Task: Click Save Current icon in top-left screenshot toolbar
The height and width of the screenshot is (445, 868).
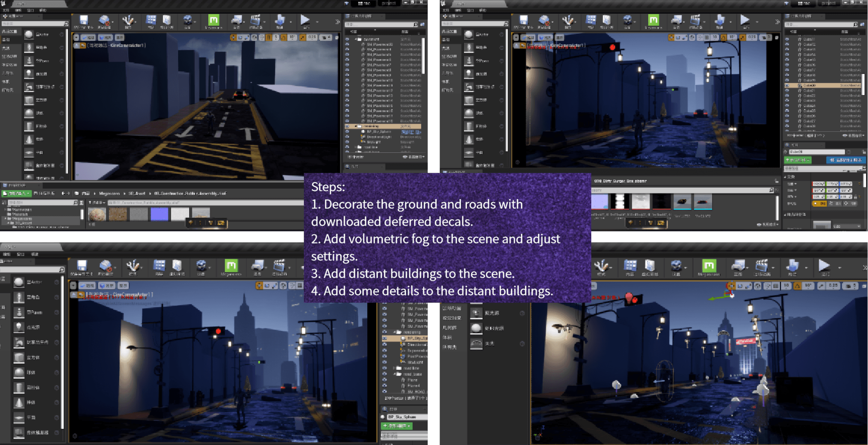Action: pyautogui.click(x=84, y=20)
